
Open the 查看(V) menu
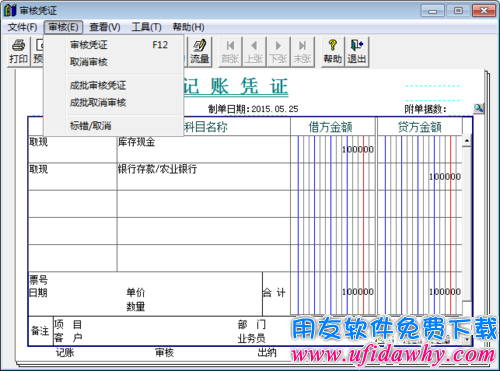tap(105, 27)
